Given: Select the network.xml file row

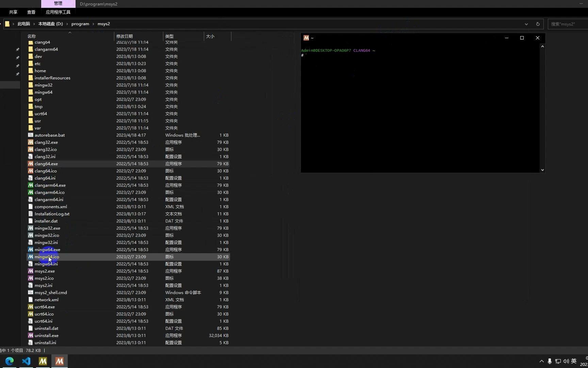Looking at the screenshot, I should [x=128, y=300].
